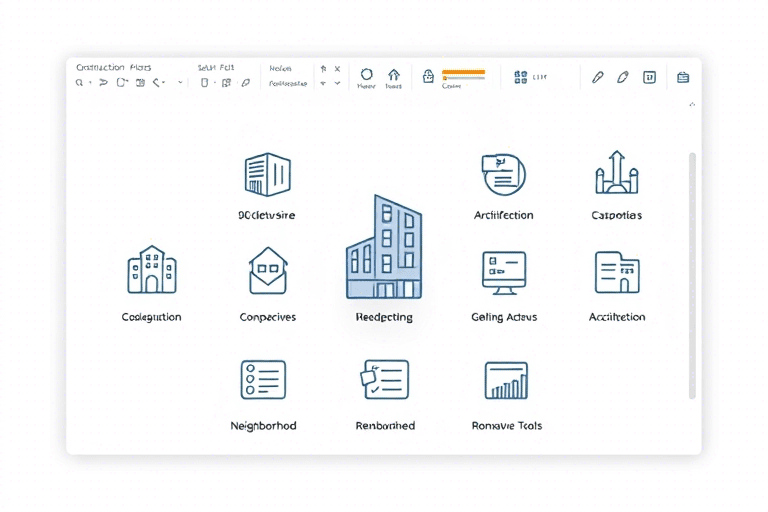This screenshot has width=768, height=512.
Task: Click the home icon in toolbar
Action: pos(393,75)
